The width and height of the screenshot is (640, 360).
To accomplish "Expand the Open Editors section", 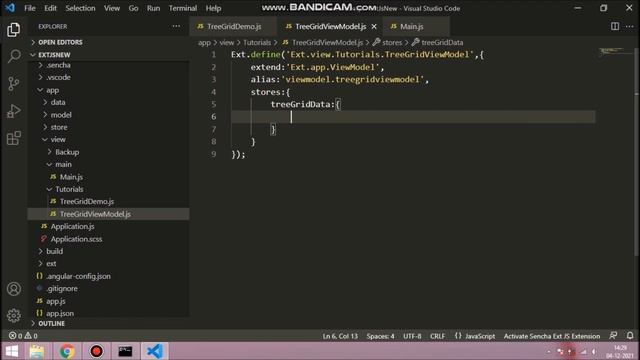I will coord(60,42).
